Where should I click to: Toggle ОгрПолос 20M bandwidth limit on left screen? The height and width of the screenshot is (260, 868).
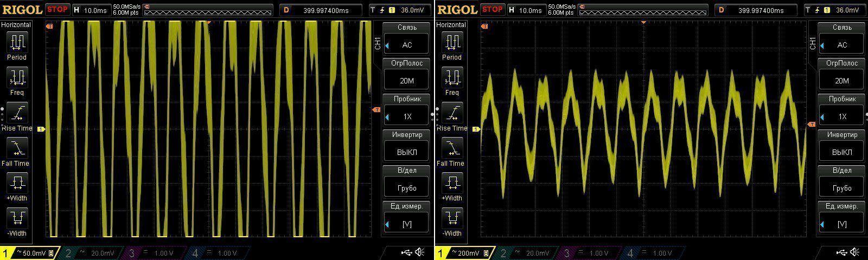click(x=407, y=80)
